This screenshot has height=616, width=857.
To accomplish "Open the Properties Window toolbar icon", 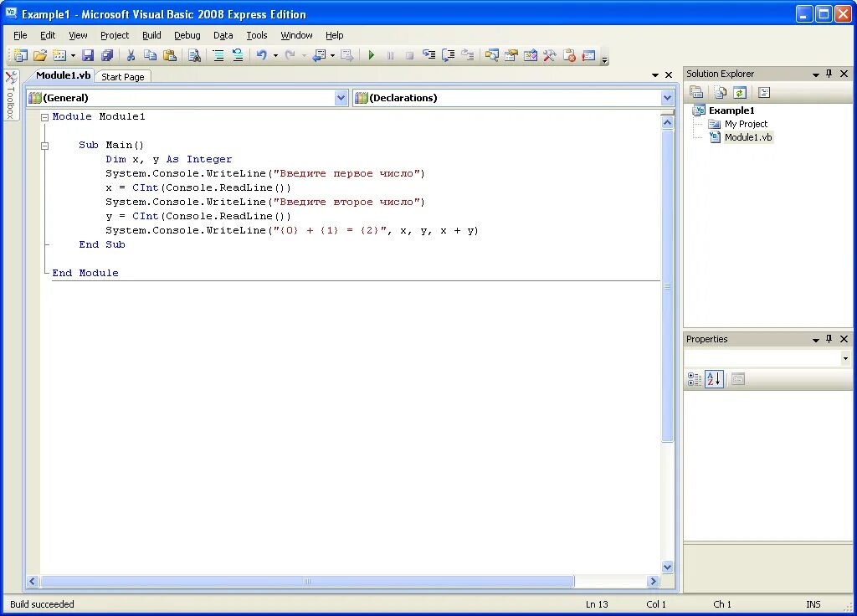I will [x=511, y=55].
